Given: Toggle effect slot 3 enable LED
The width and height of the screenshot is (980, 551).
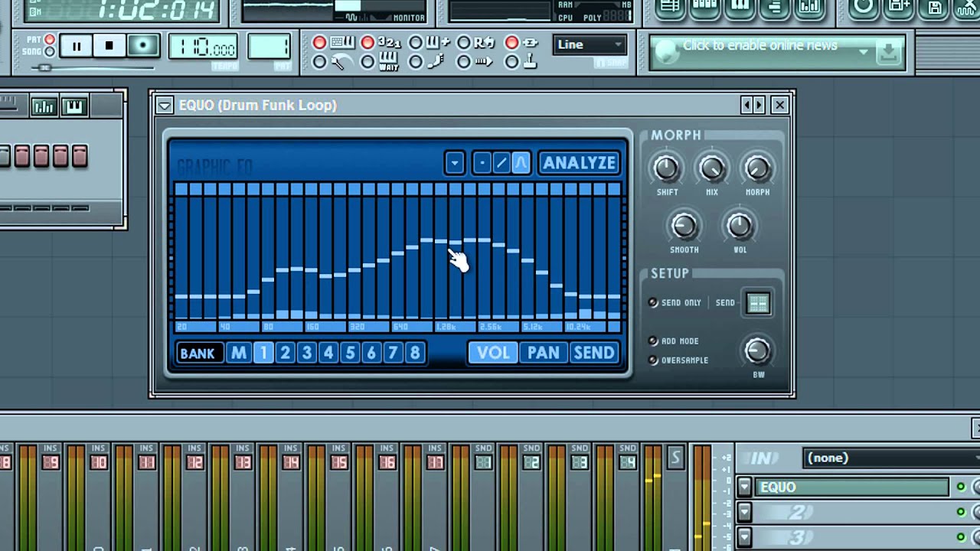Looking at the screenshot, I should click(961, 537).
